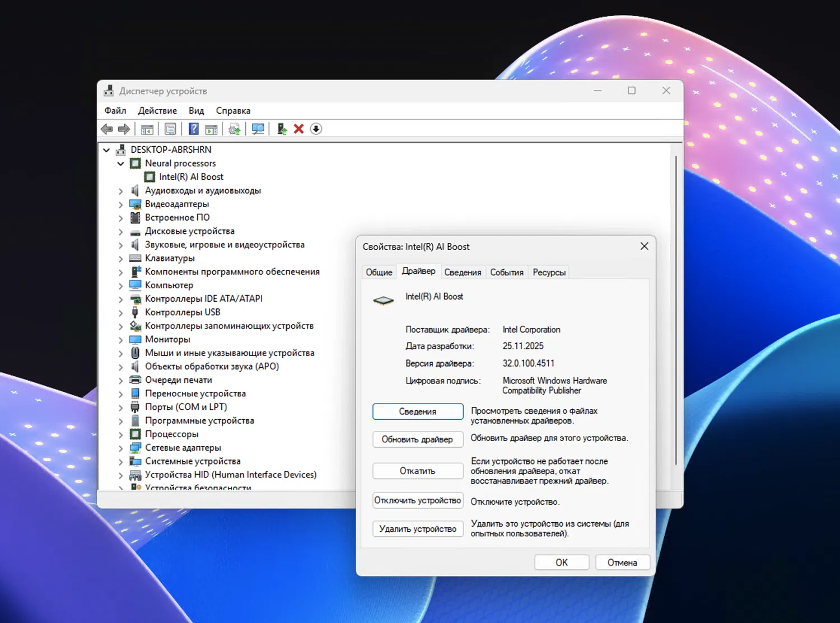Expand the Контроллеры USB section
The height and width of the screenshot is (623, 840).
tap(120, 312)
